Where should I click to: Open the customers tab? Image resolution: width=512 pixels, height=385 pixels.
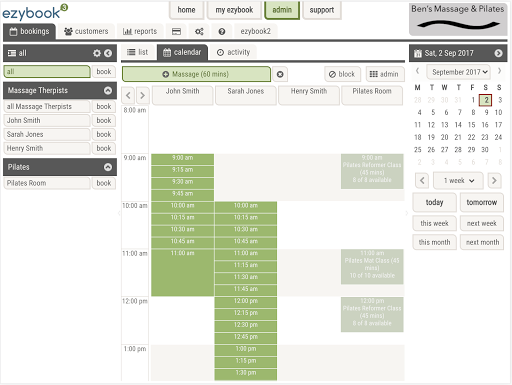86,31
